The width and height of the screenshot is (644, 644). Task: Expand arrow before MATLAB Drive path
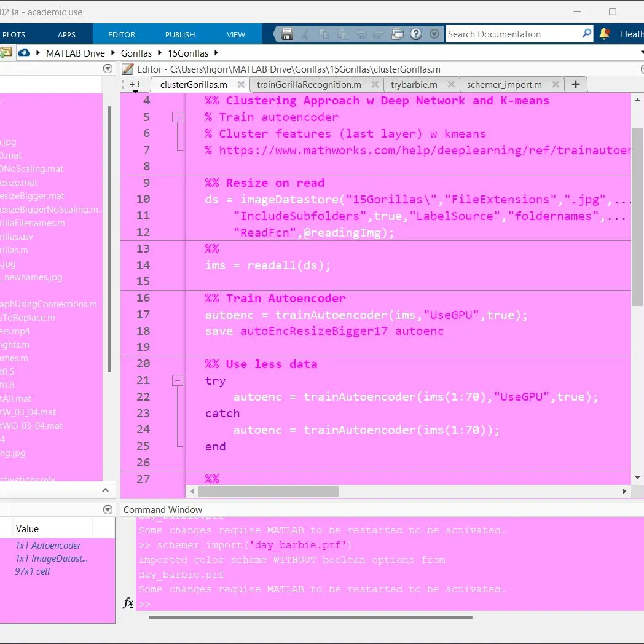[x=37, y=53]
